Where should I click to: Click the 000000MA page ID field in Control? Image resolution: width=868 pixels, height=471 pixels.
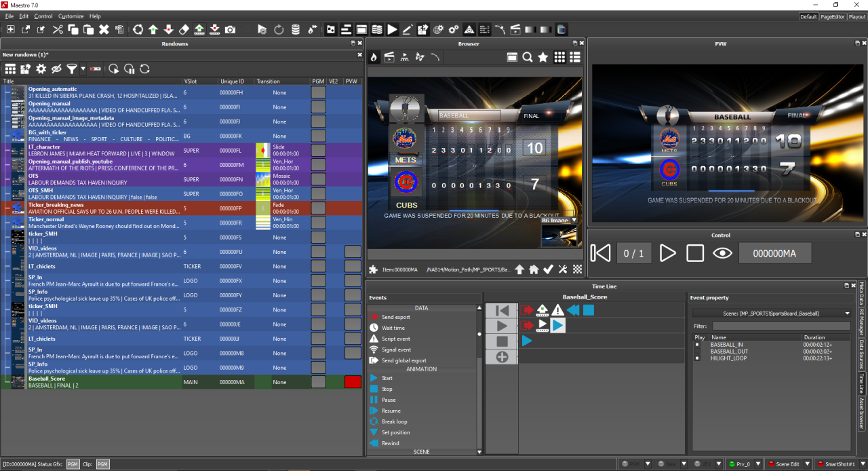(775, 253)
